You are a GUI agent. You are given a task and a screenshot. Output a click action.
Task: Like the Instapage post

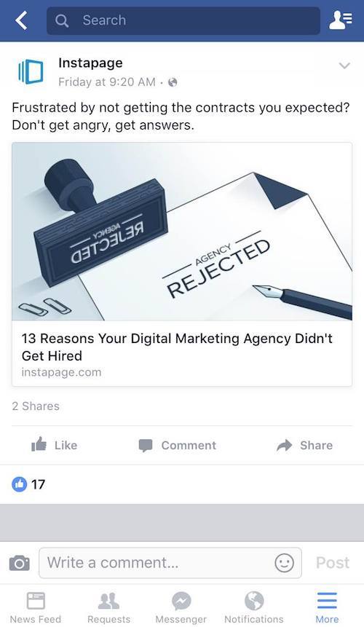click(x=55, y=445)
